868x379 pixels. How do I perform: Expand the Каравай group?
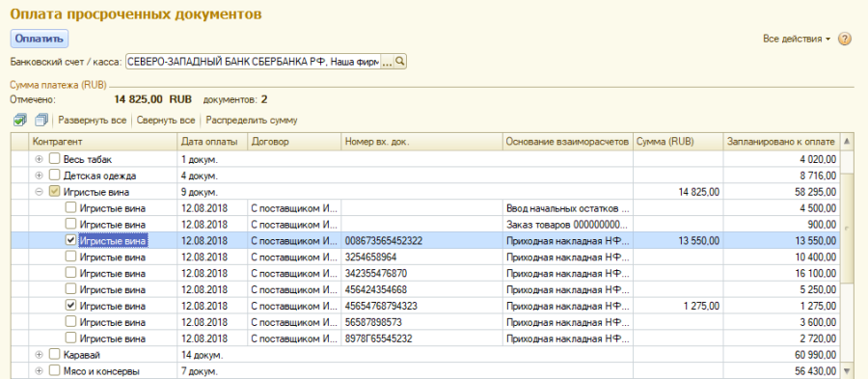[39, 354]
